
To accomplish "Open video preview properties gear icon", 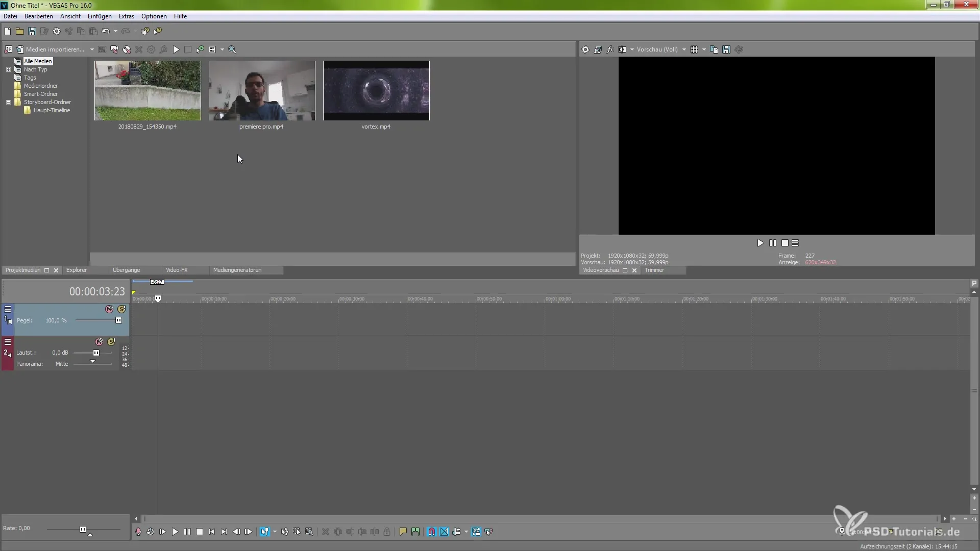I will [x=585, y=49].
